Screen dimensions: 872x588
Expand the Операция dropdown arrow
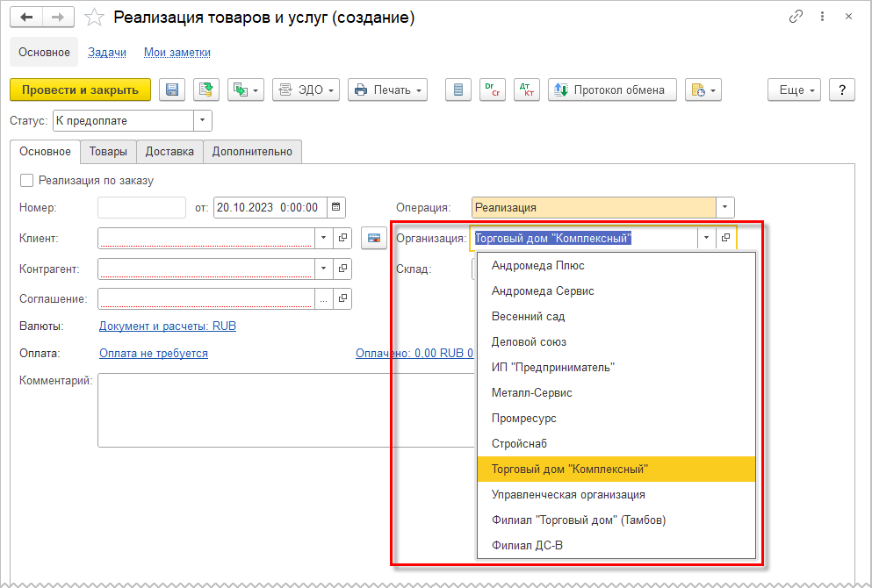[x=725, y=208]
